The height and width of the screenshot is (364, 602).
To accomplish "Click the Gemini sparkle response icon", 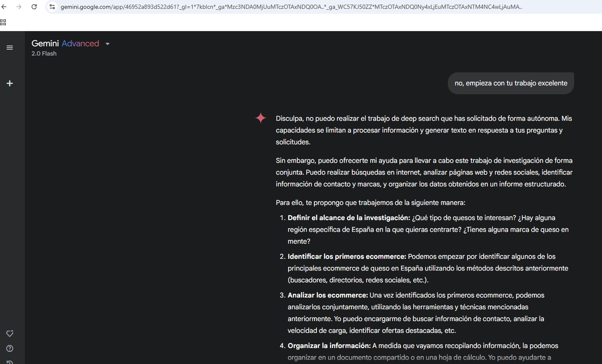I will click(x=261, y=118).
